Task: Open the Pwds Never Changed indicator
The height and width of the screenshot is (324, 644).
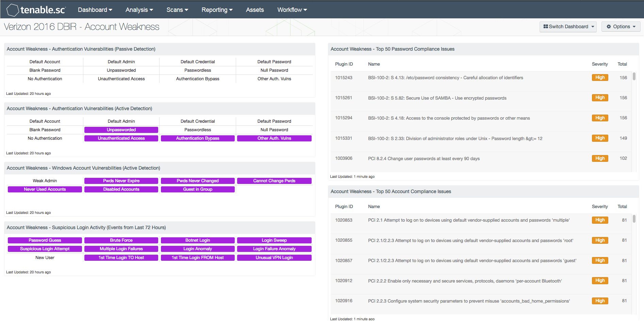Action: point(198,181)
